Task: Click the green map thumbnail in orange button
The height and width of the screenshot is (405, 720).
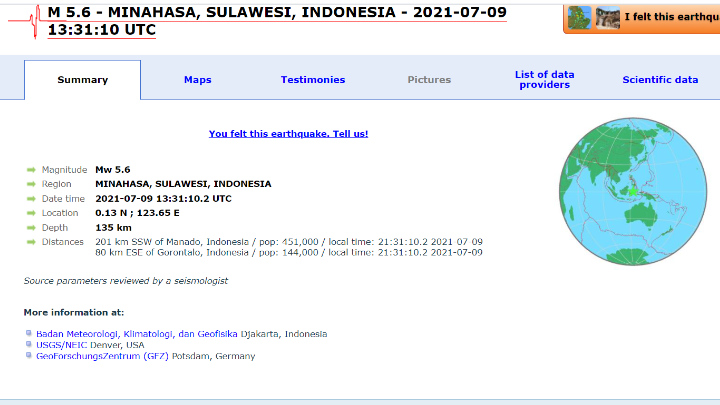Action: pyautogui.click(x=579, y=17)
